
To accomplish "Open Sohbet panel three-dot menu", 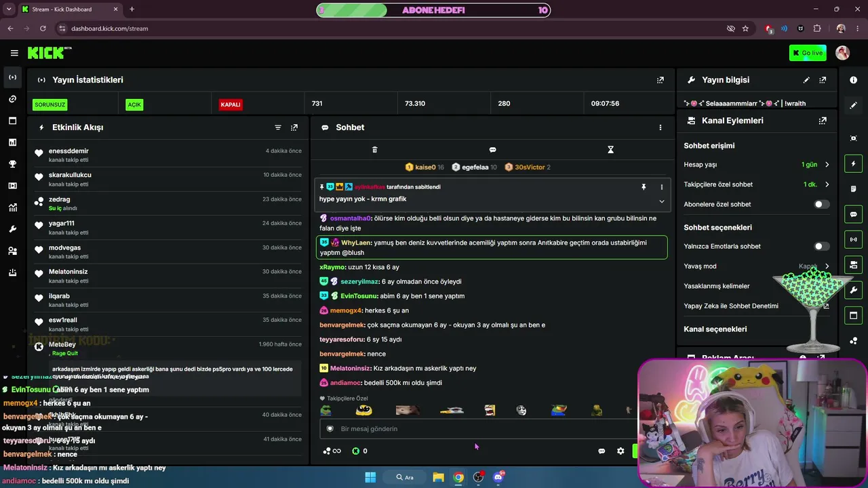I will (x=660, y=127).
